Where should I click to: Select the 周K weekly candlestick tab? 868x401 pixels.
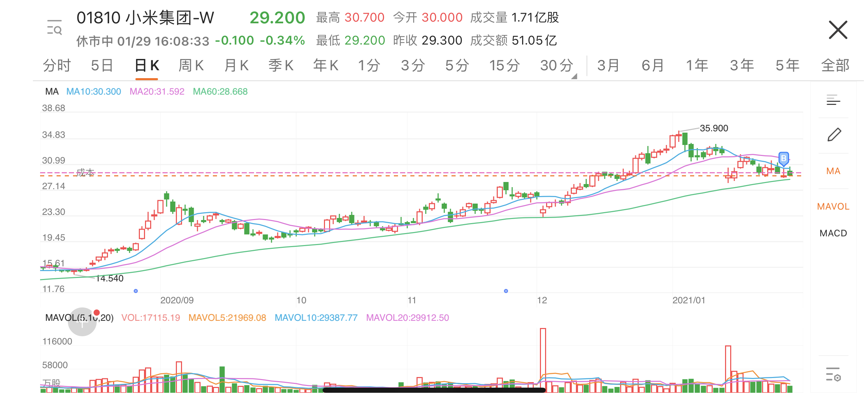pos(191,65)
